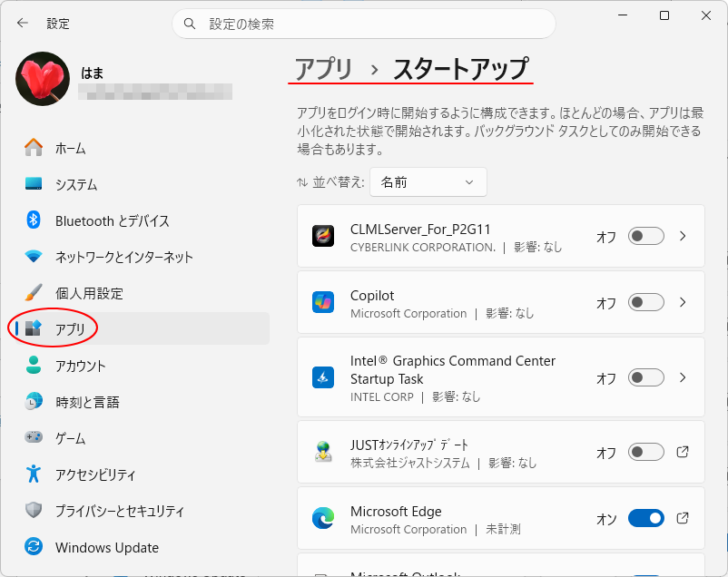Click アプリ breadcrumb link

(x=324, y=69)
